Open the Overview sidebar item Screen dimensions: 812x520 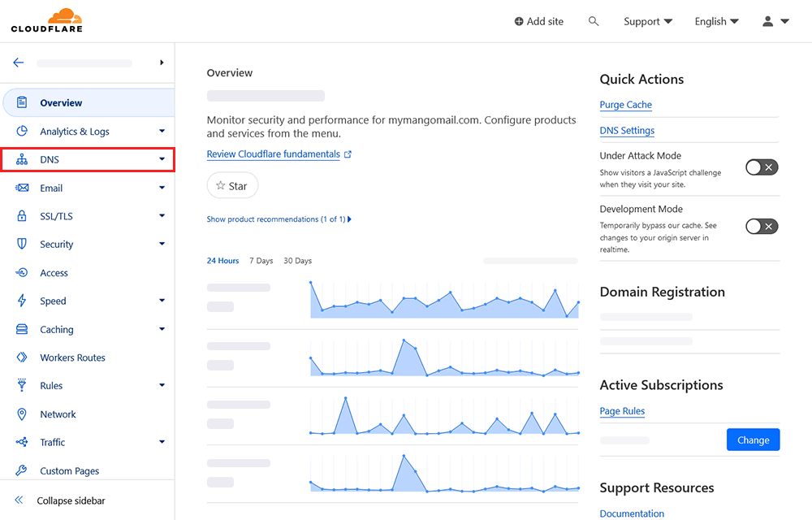click(89, 102)
